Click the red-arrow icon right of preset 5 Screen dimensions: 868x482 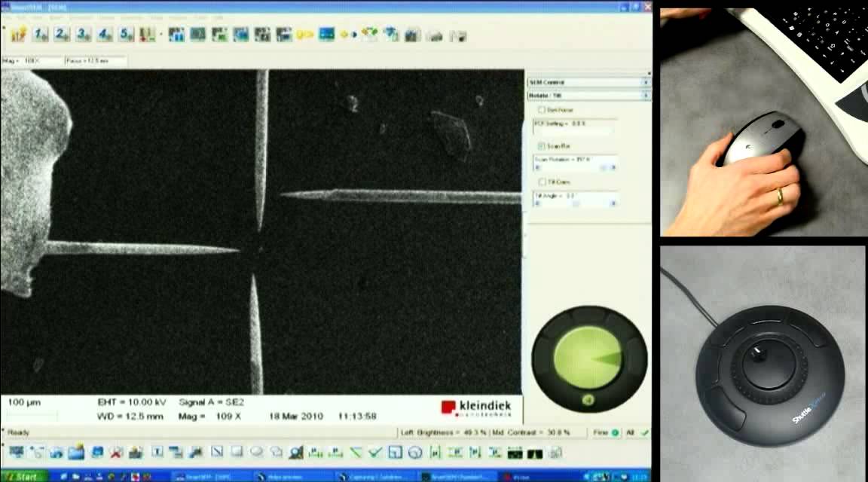coord(147,35)
